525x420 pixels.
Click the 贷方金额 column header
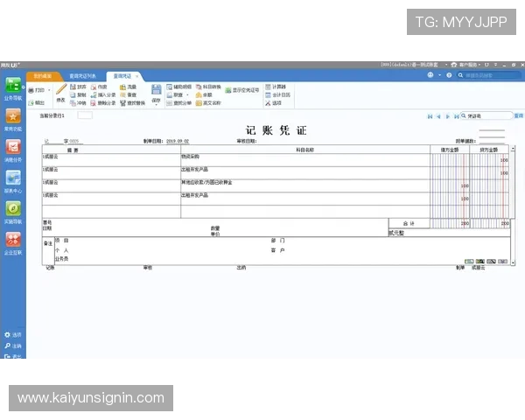point(489,150)
